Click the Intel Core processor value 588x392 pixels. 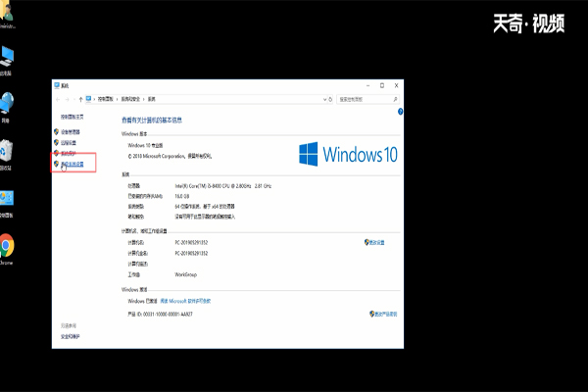[x=223, y=186]
